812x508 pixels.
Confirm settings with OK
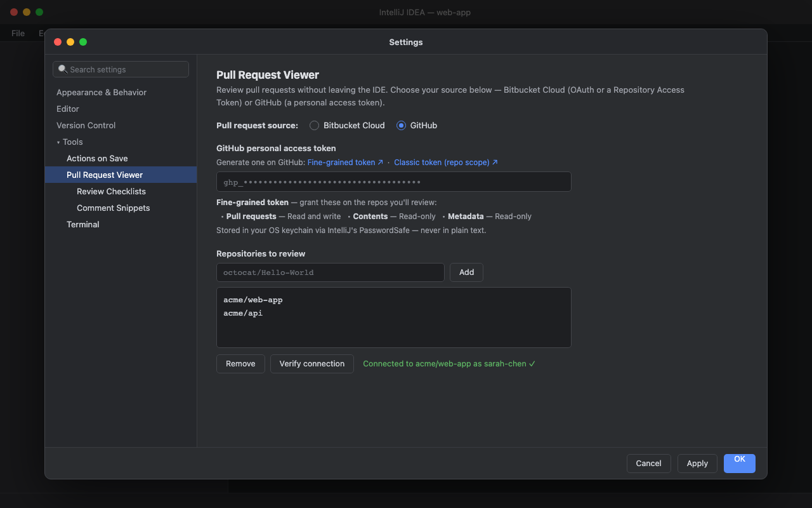click(x=740, y=464)
